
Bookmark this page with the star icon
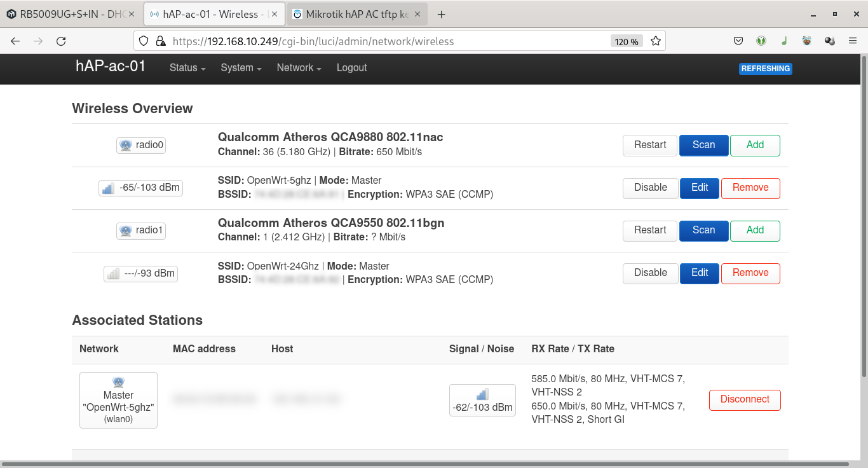pyautogui.click(x=656, y=41)
